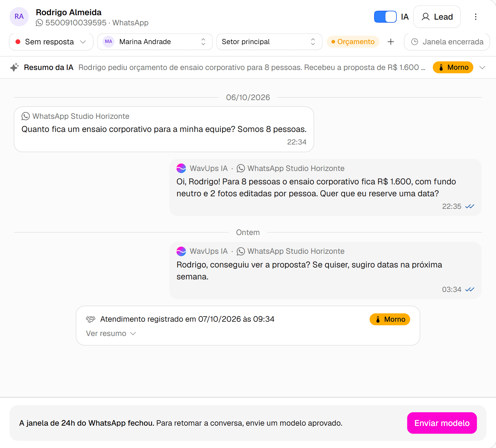Click WavUps IA logo in 22:35 message
The image size is (496, 448).
pyautogui.click(x=181, y=168)
